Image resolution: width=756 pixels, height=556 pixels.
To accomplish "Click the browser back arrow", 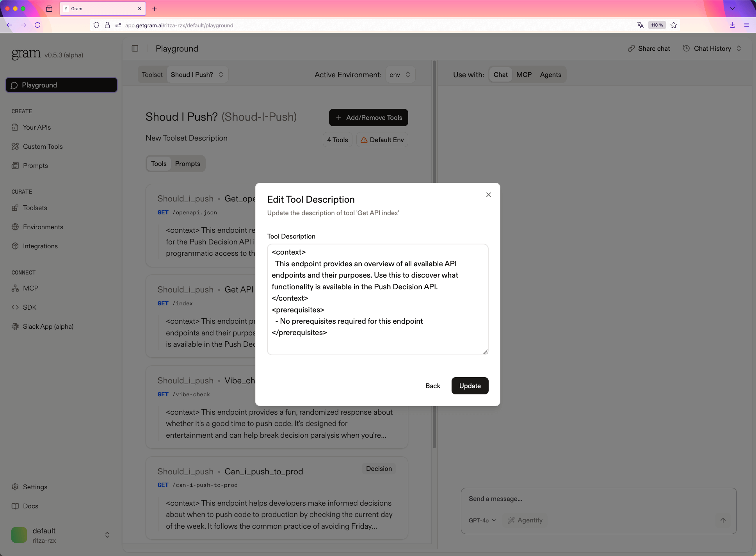I will pyautogui.click(x=9, y=25).
